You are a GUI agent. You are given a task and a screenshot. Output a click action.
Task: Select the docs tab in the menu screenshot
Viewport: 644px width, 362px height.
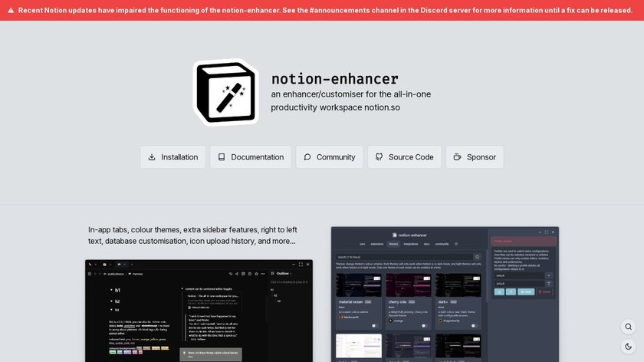427,244
